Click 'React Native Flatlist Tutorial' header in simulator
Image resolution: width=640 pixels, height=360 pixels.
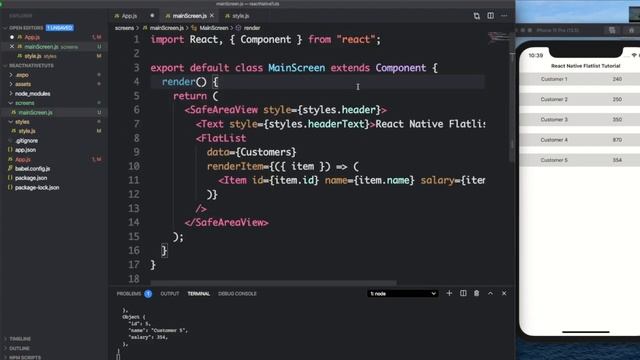coord(585,66)
